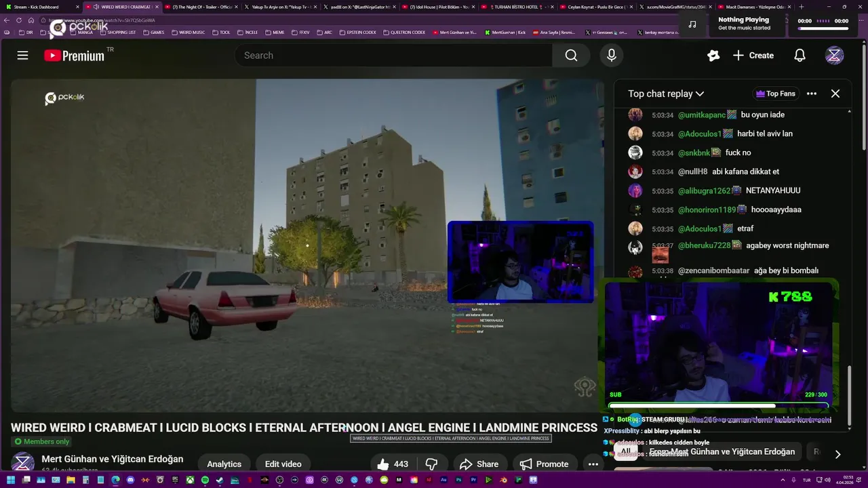
Task: Open Steam from the taskbar
Action: click(220, 480)
